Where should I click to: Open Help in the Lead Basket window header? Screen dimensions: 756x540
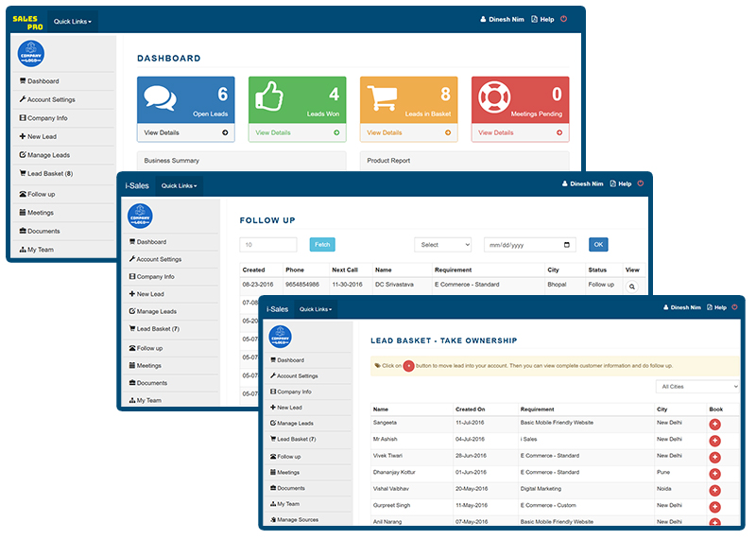point(716,307)
